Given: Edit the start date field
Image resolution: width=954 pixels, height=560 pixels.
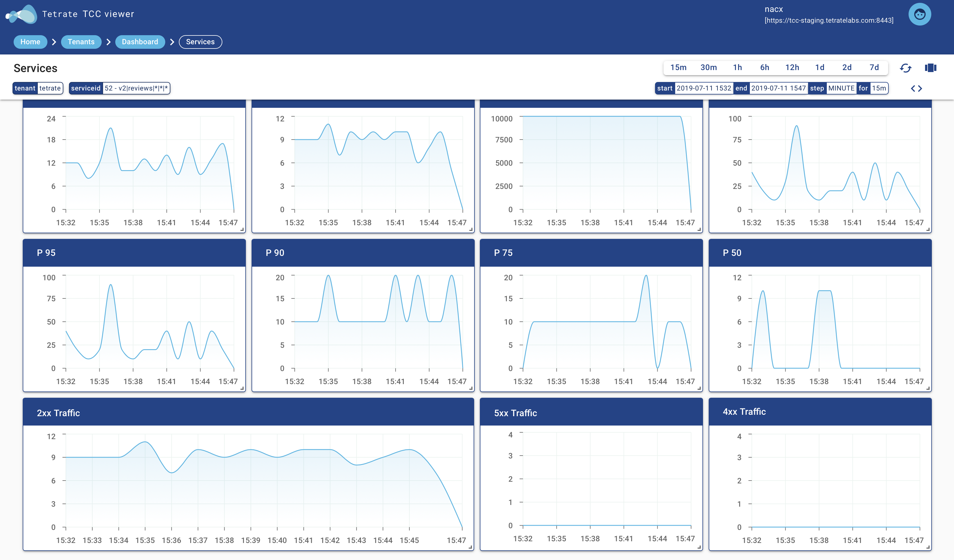Looking at the screenshot, I should click(x=703, y=88).
